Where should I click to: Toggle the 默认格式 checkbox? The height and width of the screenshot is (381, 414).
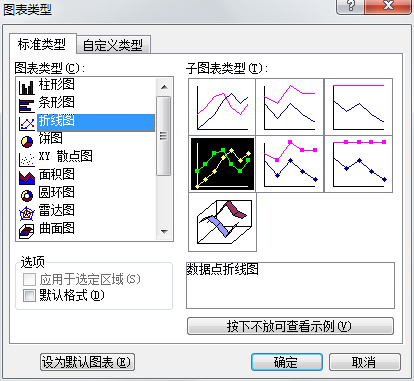pos(29,295)
